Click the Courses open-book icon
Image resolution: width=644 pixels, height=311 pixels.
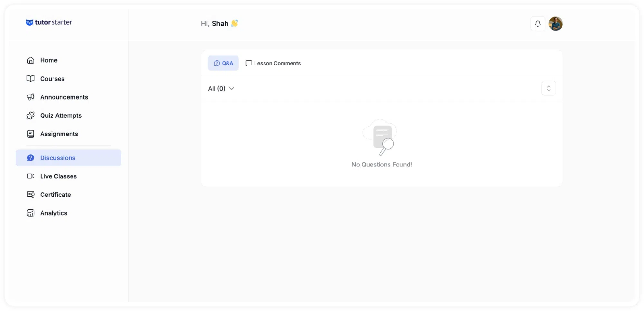31,79
